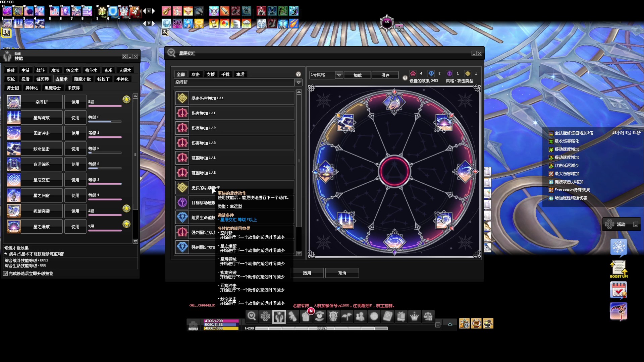
Task: Click the red center circle of the star wheel
Action: coord(394,171)
